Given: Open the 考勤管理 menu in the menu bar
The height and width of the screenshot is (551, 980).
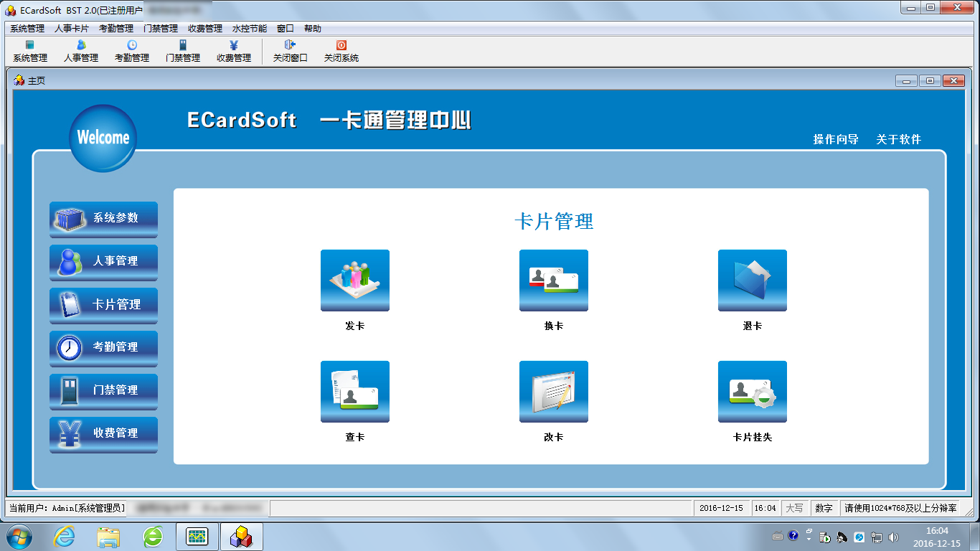Looking at the screenshot, I should coord(116,29).
